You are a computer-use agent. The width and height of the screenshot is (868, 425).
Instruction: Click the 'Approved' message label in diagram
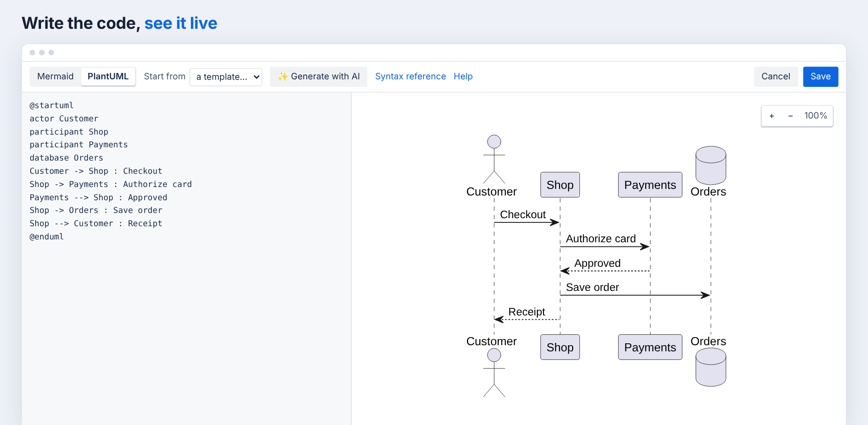pos(597,263)
